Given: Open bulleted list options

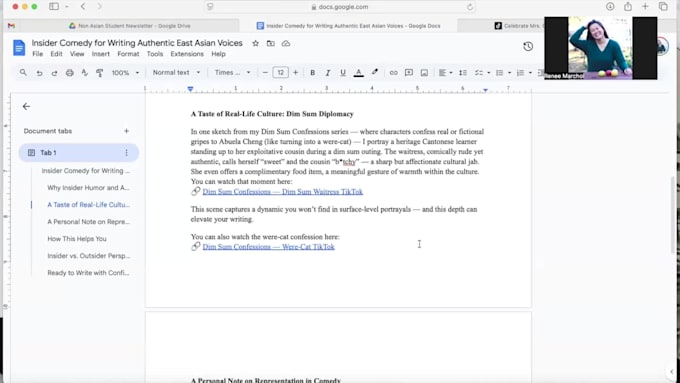Looking at the screenshot, I should [503, 73].
